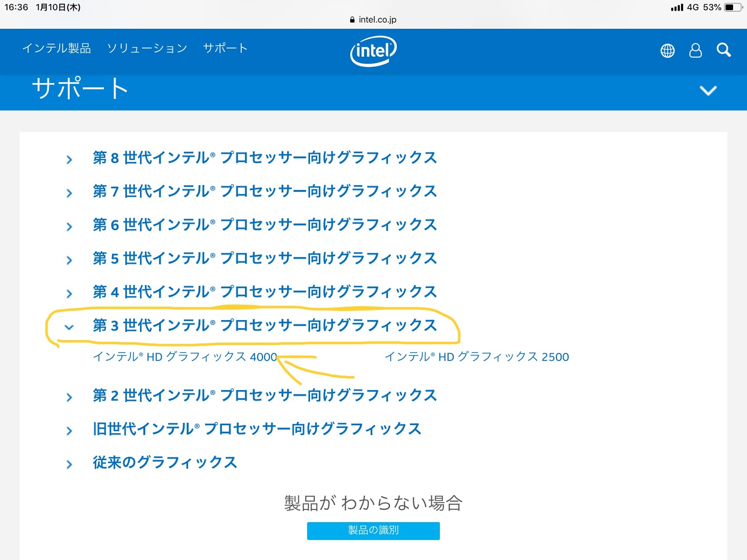Open the Intel logo home link
Viewport: 747px width, 560px height.
click(x=373, y=50)
